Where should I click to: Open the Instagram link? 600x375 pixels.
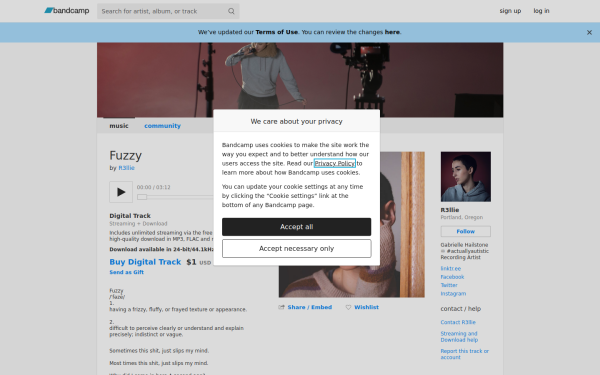click(x=453, y=294)
